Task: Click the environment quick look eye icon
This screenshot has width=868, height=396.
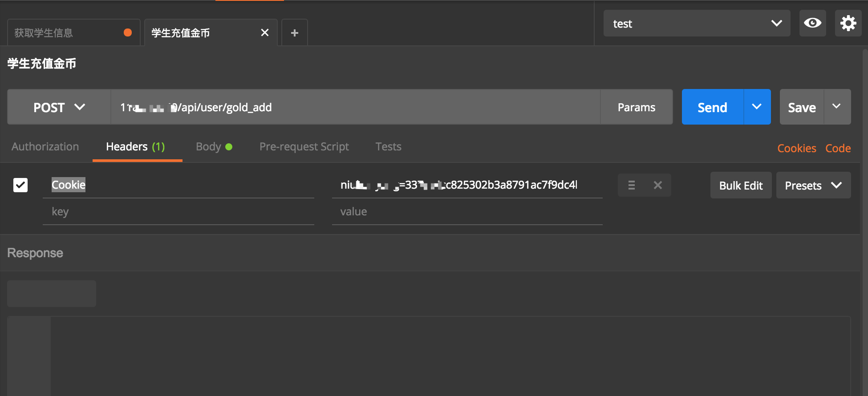Action: [812, 23]
